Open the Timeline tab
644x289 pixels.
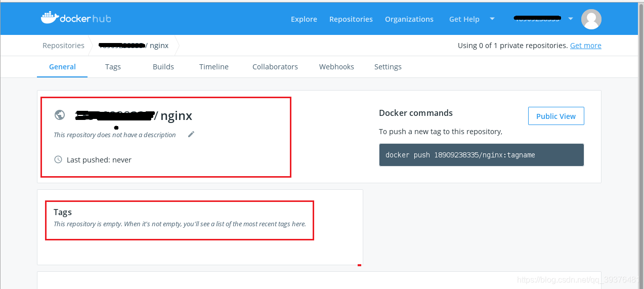pyautogui.click(x=214, y=67)
